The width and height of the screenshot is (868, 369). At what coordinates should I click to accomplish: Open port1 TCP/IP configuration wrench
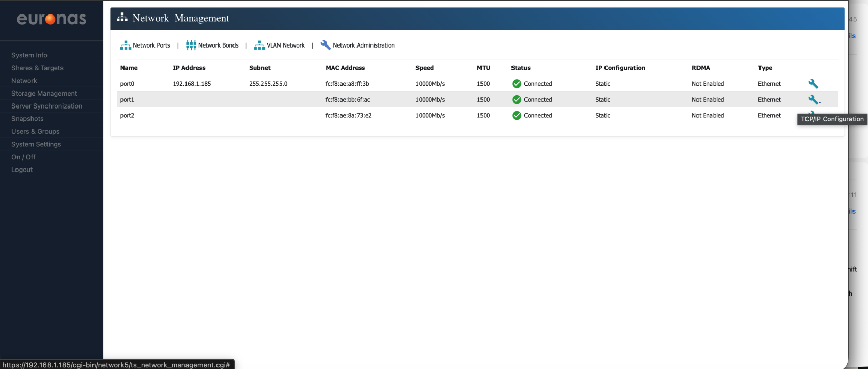pos(813,100)
